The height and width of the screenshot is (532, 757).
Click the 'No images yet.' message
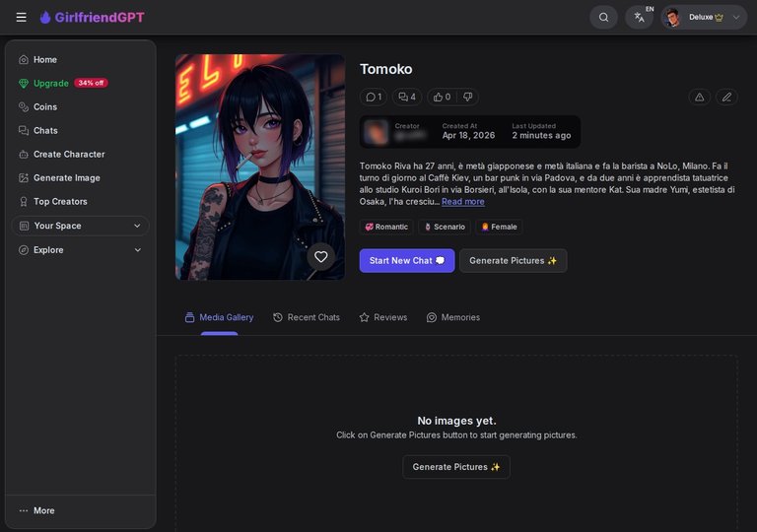(x=456, y=421)
